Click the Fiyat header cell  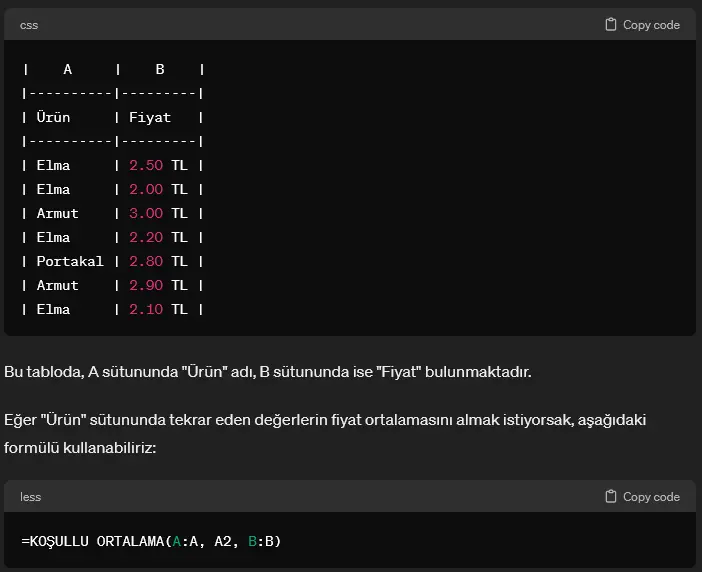tap(150, 117)
